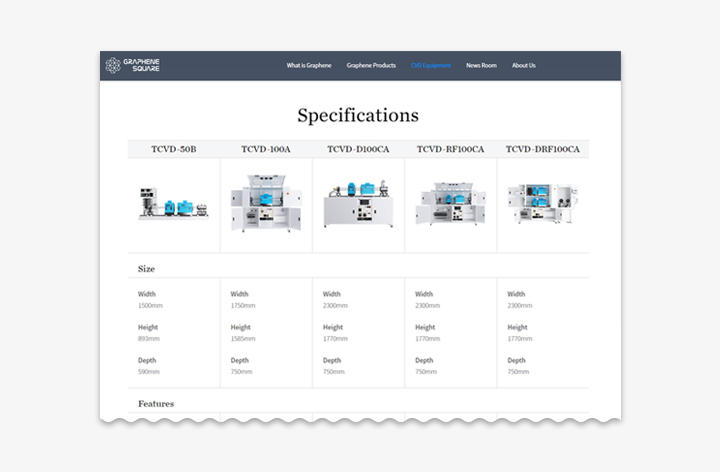The width and height of the screenshot is (720, 472).
Task: Select TCVD-100A's 750mm depth value
Action: pos(242,372)
